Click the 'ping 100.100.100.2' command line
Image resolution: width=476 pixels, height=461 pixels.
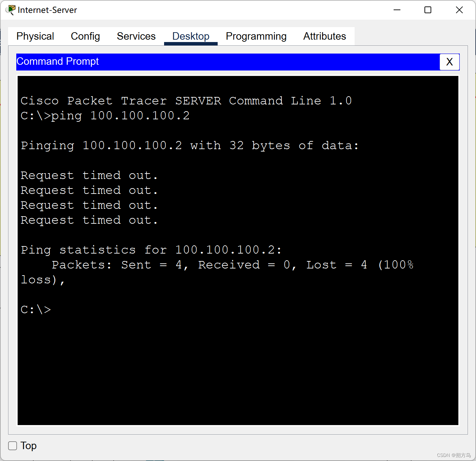[x=105, y=116]
